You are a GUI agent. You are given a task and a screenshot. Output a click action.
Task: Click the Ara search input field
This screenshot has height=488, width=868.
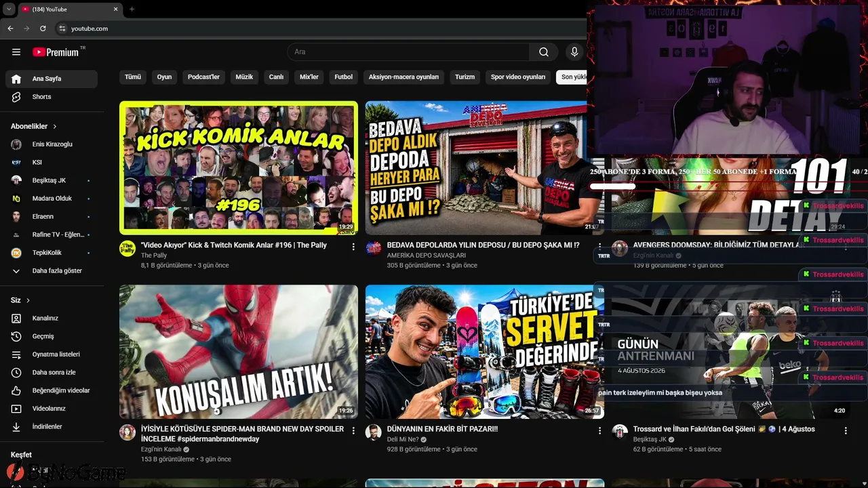(408, 52)
